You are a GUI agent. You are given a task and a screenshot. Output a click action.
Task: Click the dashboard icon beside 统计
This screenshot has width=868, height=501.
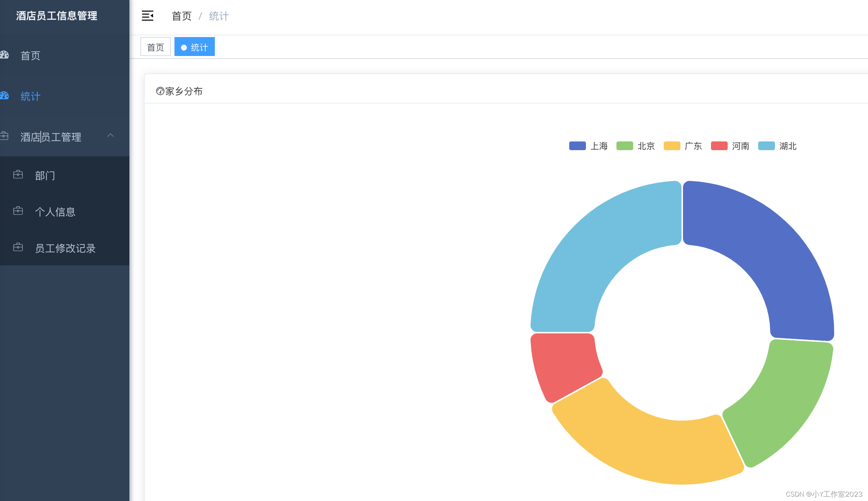coord(4,96)
